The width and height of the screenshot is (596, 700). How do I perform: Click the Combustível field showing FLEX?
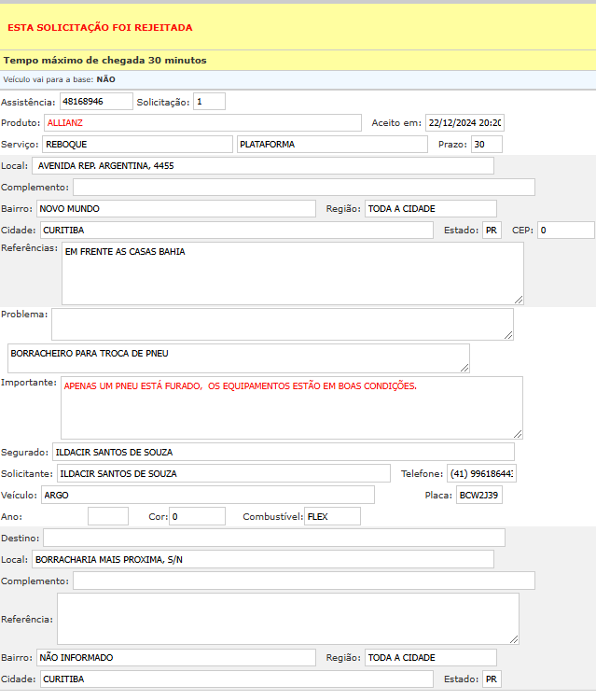(x=332, y=516)
